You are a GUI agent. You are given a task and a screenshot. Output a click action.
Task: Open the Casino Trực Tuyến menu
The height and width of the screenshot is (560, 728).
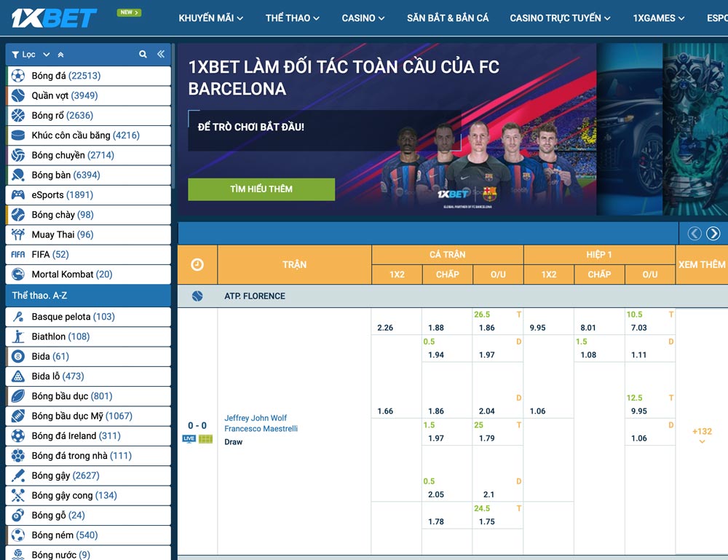[560, 18]
